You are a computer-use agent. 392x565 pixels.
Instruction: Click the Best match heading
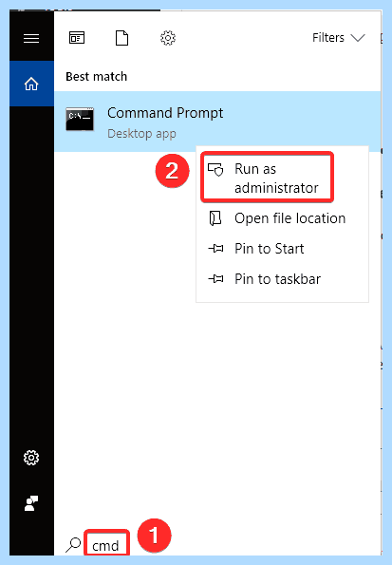pos(96,76)
